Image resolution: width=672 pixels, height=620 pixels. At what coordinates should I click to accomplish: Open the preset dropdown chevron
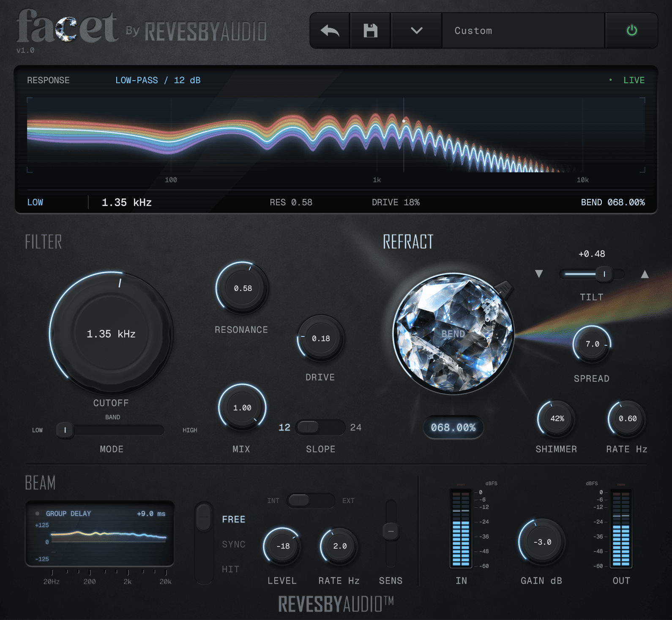(x=416, y=30)
